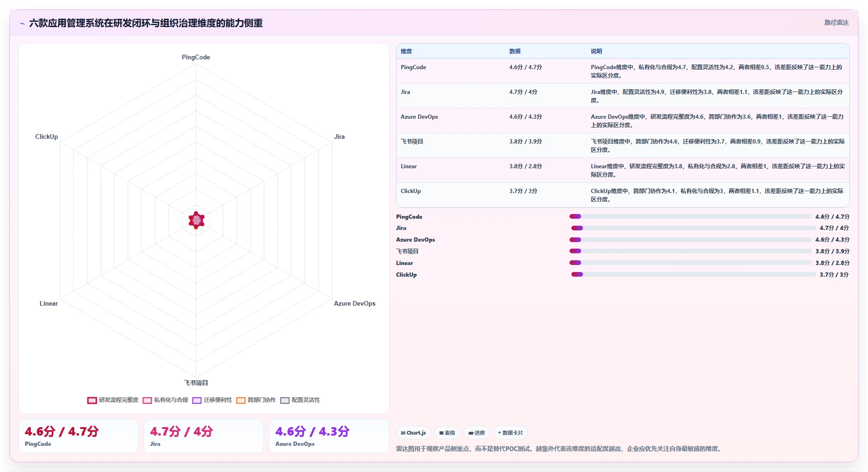Click the score value beside the ClickUp progress bar

click(x=834, y=275)
